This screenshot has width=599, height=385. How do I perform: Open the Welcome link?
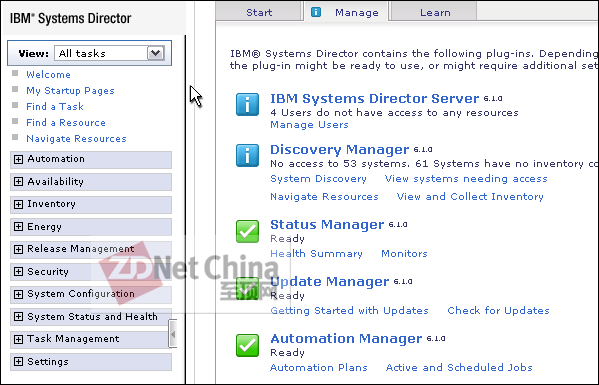[x=49, y=74]
